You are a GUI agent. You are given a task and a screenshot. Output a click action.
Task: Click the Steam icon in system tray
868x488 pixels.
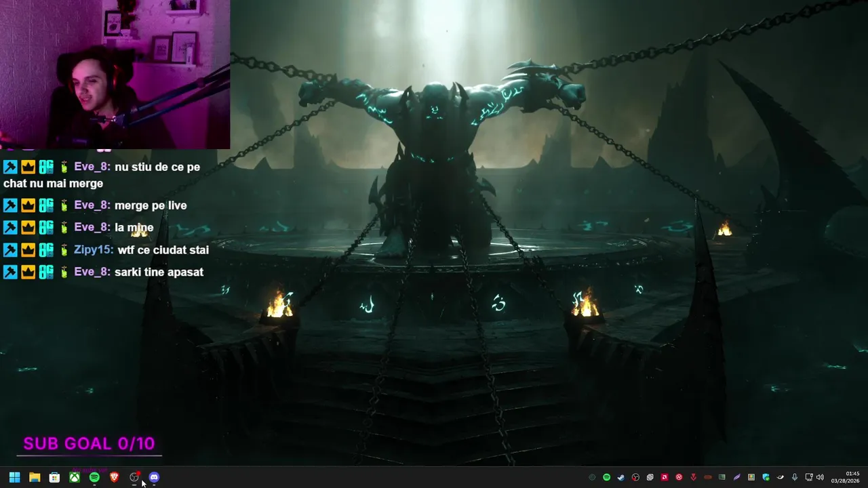621,477
